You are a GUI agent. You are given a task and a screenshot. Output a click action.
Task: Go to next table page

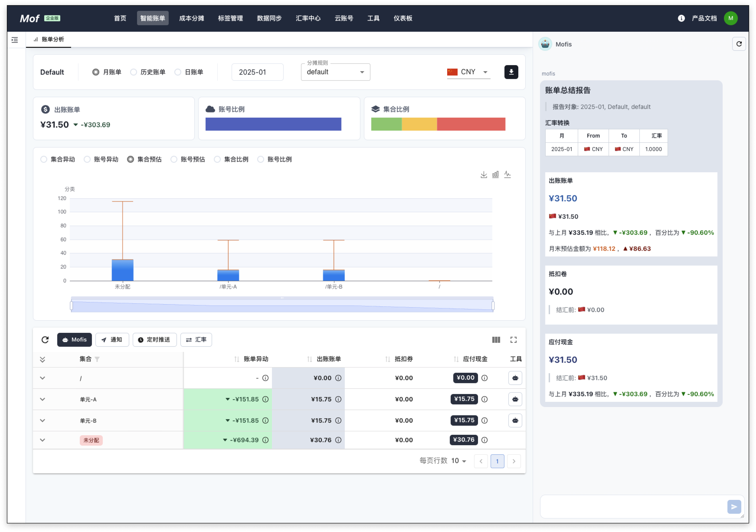(x=514, y=461)
